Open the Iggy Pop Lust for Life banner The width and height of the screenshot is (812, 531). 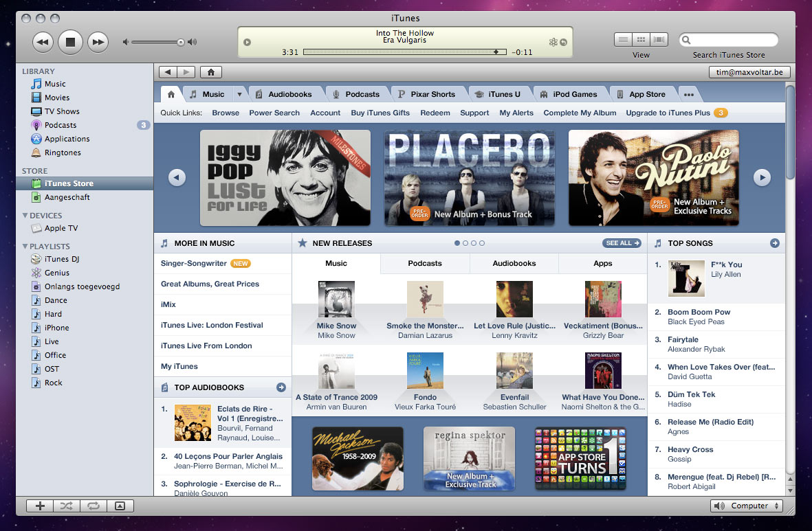coord(285,177)
